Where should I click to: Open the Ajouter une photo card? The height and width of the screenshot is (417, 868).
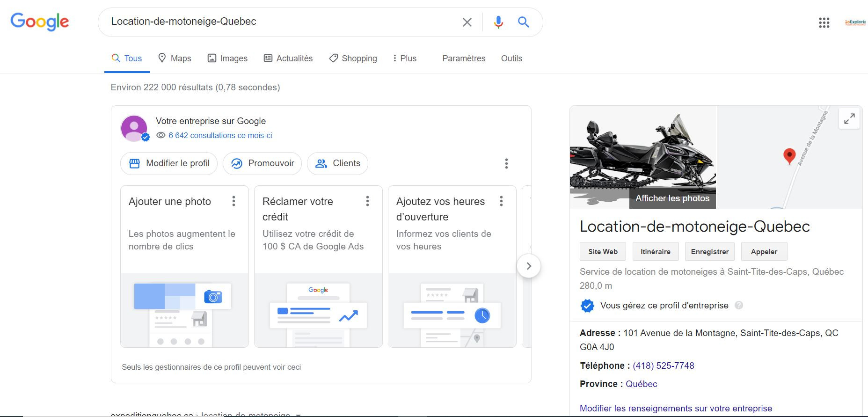pos(184,266)
